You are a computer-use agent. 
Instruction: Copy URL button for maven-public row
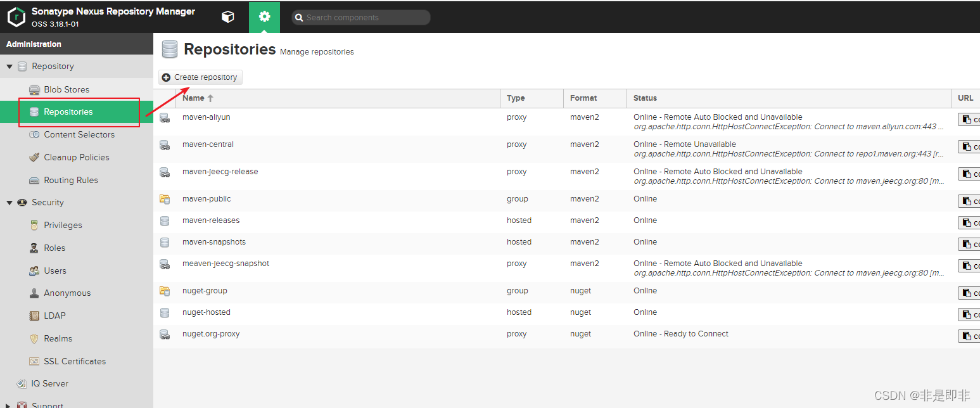click(969, 201)
